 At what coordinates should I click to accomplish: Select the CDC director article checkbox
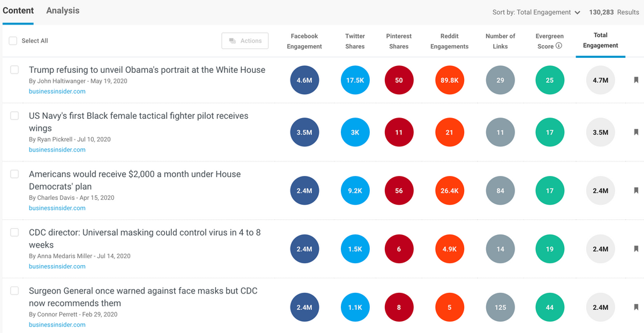(14, 232)
